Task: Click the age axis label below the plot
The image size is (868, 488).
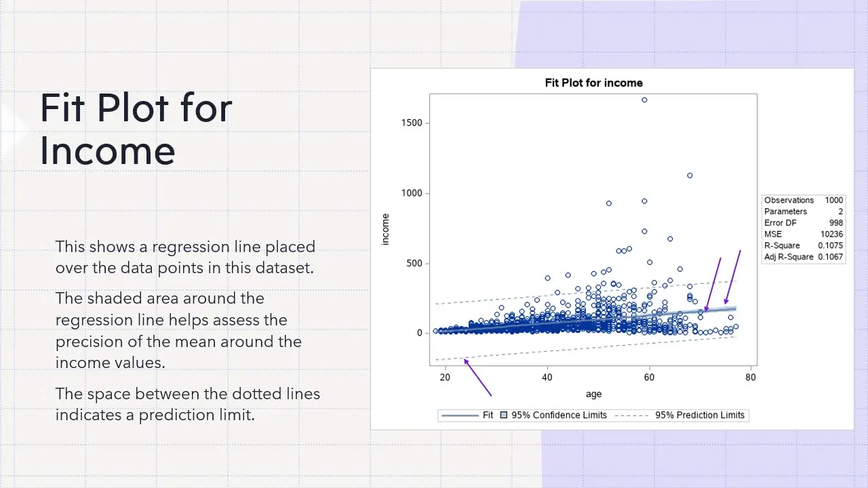Action: tap(593, 394)
